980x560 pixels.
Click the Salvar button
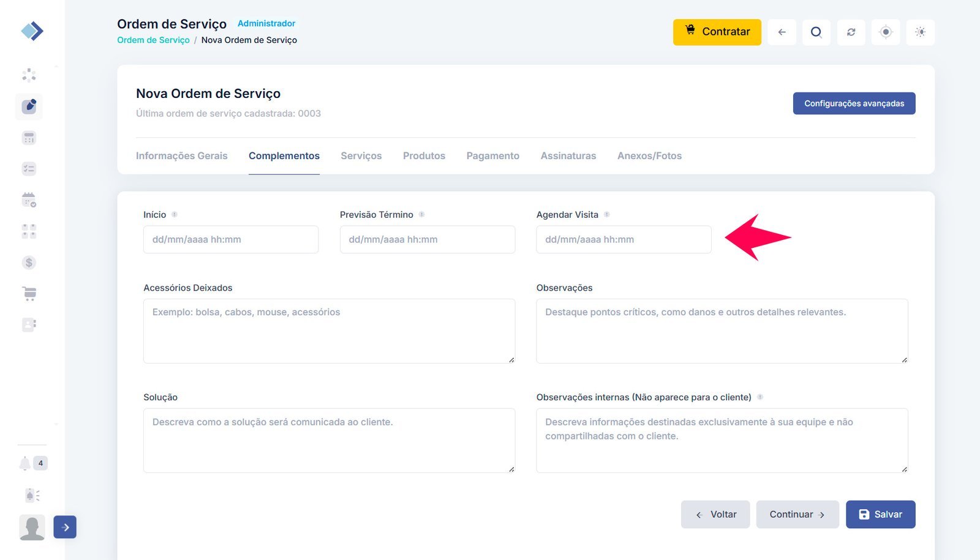click(880, 514)
